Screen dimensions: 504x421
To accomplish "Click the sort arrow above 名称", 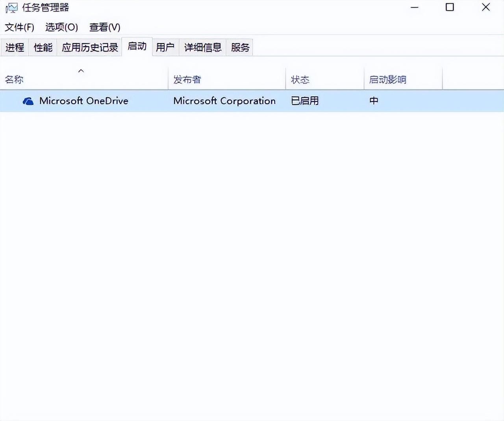I will click(x=81, y=71).
